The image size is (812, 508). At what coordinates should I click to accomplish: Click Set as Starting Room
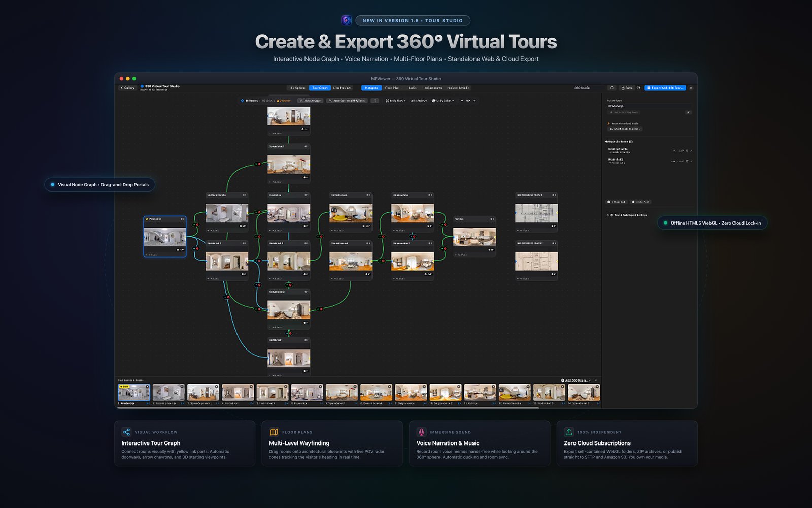tap(624, 112)
